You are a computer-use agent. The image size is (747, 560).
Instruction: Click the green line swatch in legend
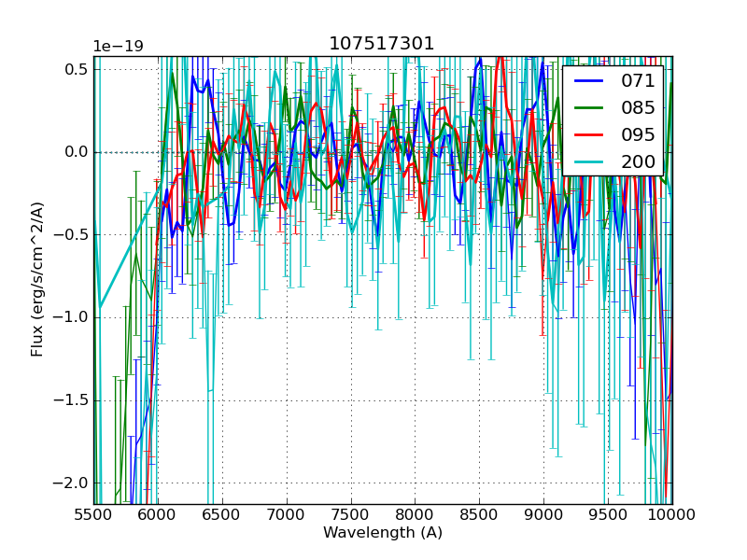pyautogui.click(x=588, y=107)
